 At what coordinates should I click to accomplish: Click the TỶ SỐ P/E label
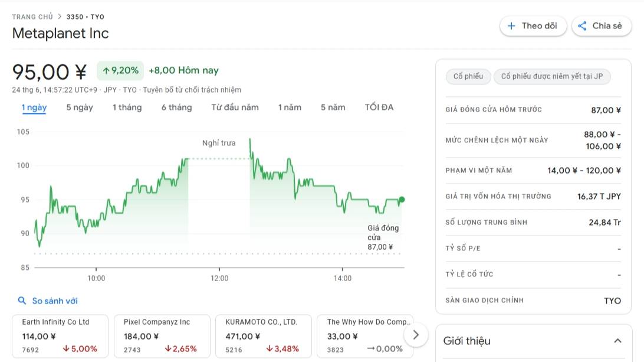pyautogui.click(x=463, y=249)
